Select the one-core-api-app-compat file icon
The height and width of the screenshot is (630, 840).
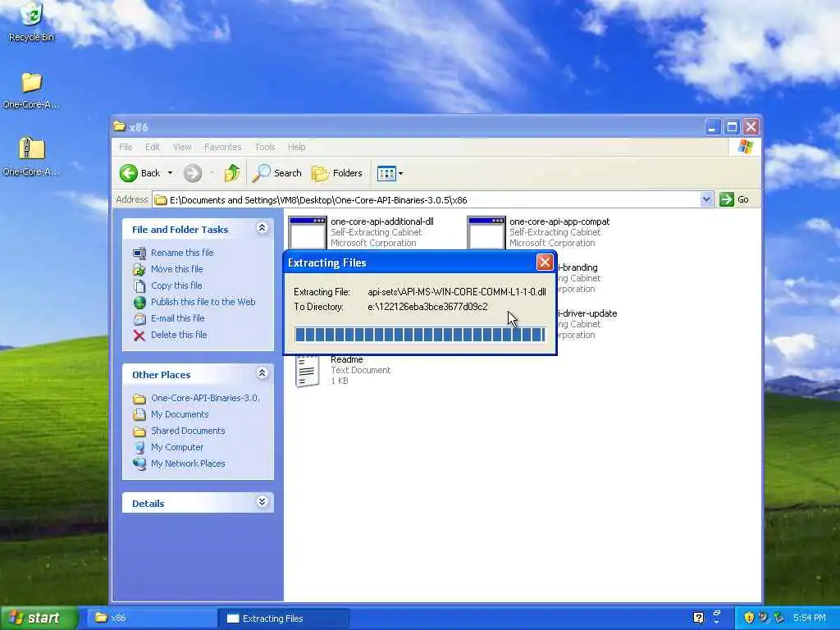coord(486,232)
